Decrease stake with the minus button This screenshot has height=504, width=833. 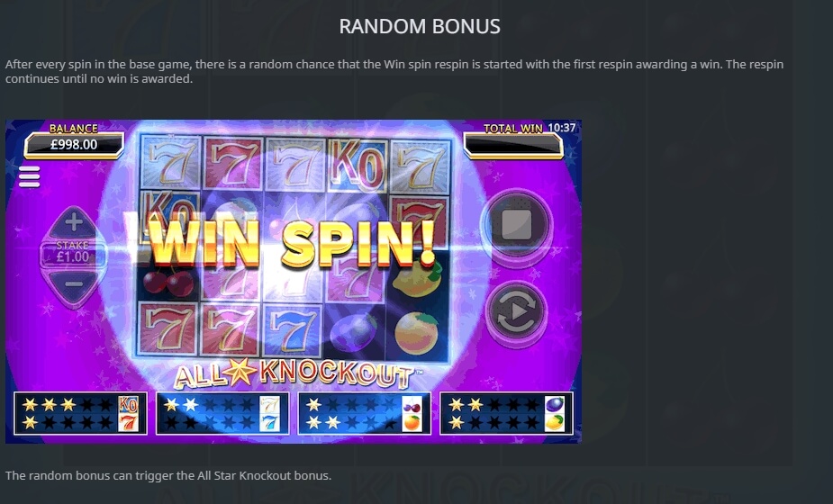click(73, 284)
